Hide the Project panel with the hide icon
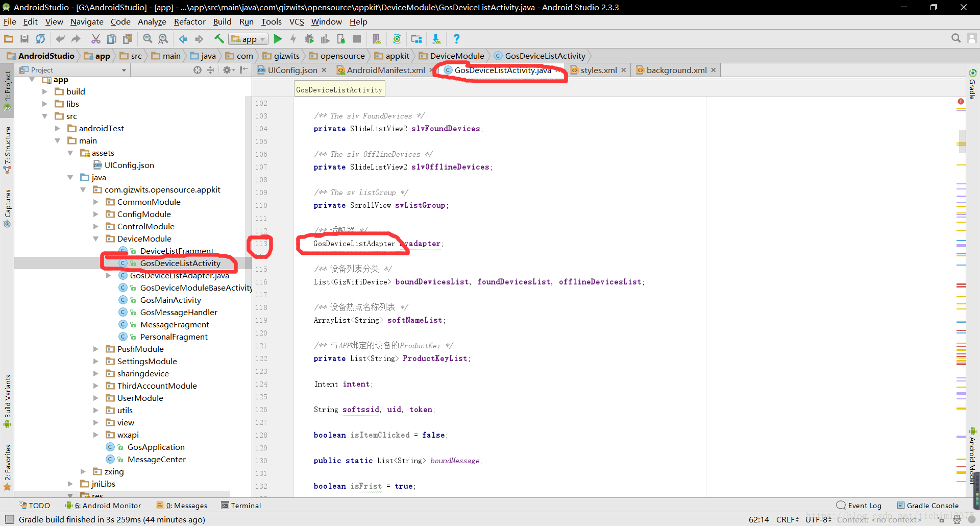This screenshot has width=980, height=526. (243, 70)
